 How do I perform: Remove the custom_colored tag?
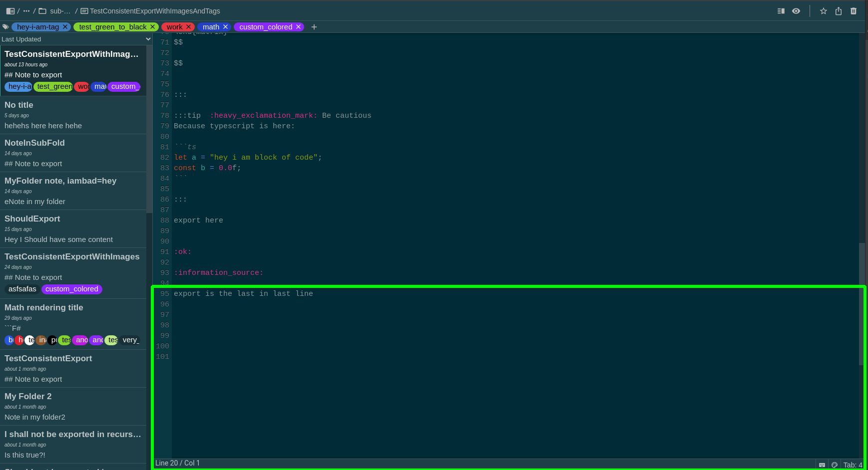298,27
